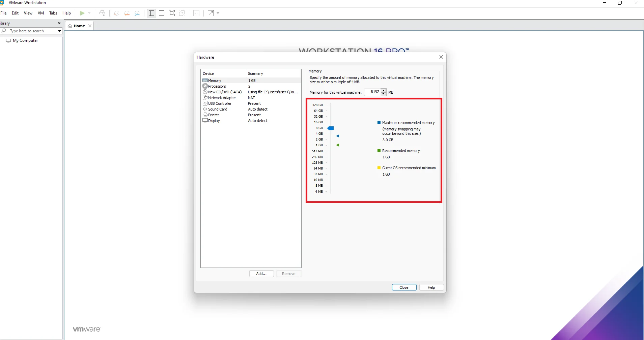Image resolution: width=644 pixels, height=340 pixels.
Task: Select the USB Controller device
Action: click(220, 103)
